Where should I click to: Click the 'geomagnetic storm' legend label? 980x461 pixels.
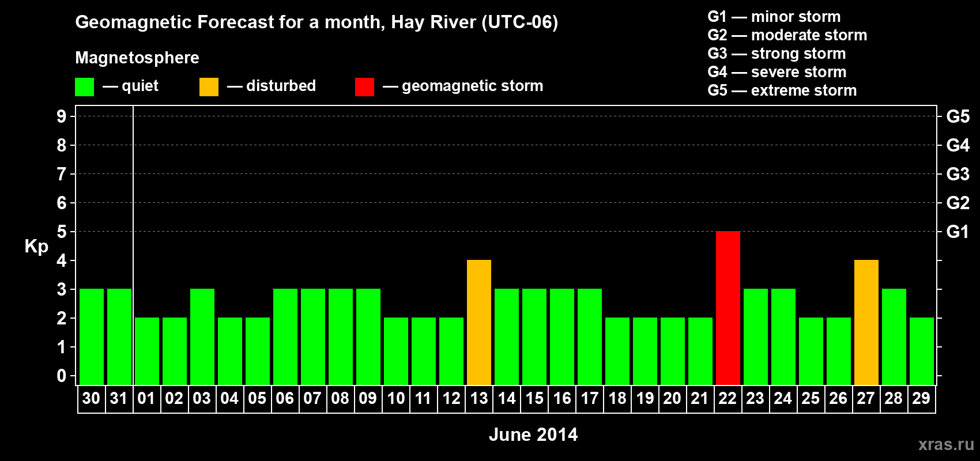click(x=473, y=86)
